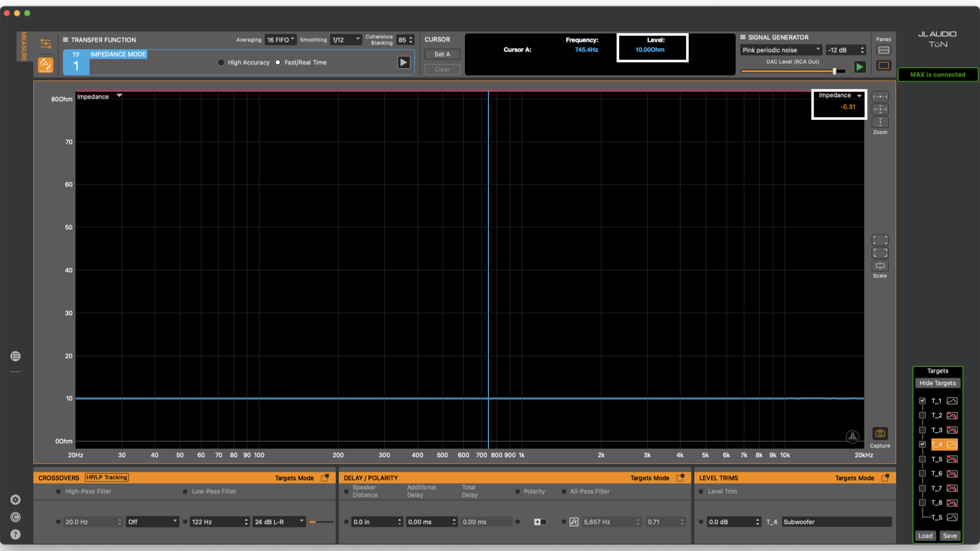Click Set A cursor button
This screenshot has height=551, width=980.
click(442, 54)
